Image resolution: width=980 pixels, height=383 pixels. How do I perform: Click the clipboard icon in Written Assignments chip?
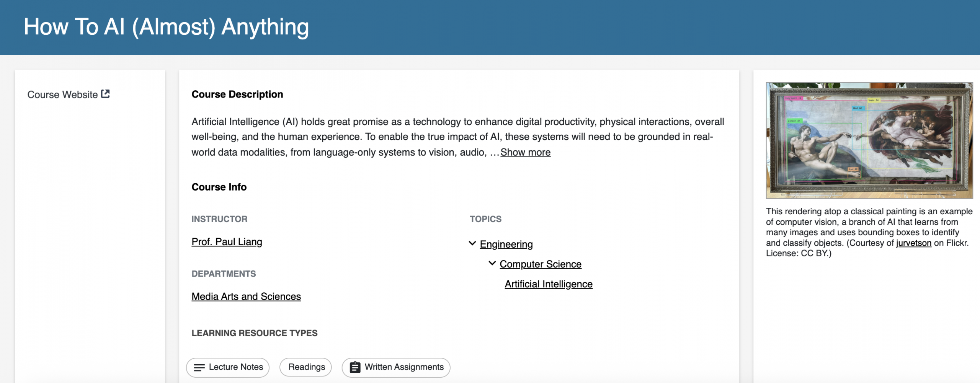(355, 367)
